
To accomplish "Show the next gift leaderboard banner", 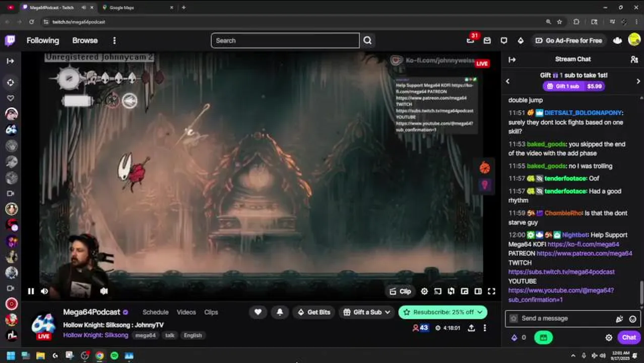I will (638, 81).
